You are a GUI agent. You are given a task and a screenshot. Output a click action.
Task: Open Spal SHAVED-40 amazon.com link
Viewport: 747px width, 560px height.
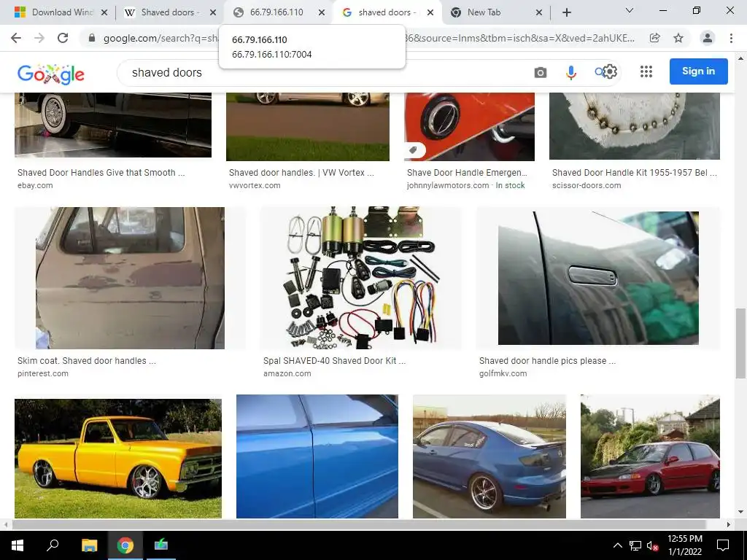click(334, 361)
